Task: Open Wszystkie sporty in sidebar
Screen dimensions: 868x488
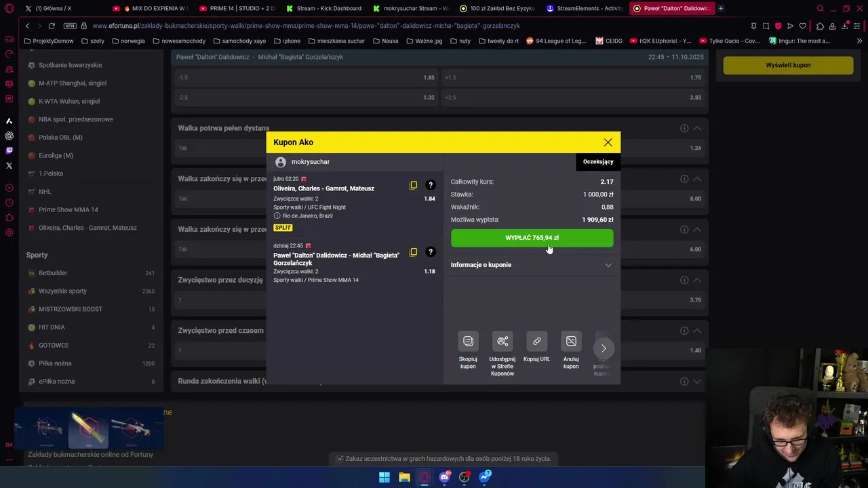Action: click(91, 291)
